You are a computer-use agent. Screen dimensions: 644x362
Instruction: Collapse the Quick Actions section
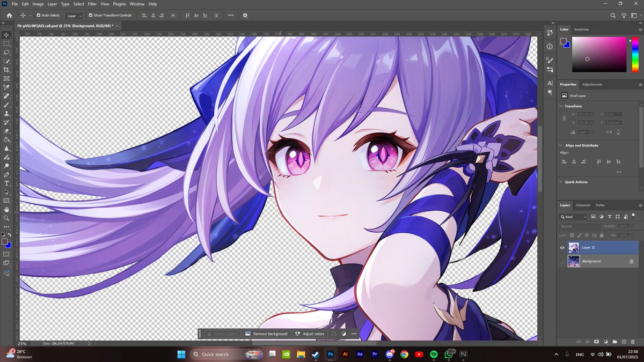tap(561, 182)
